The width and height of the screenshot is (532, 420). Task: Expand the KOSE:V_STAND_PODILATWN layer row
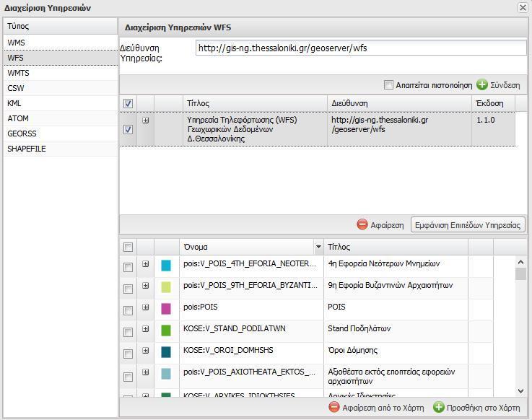(146, 329)
